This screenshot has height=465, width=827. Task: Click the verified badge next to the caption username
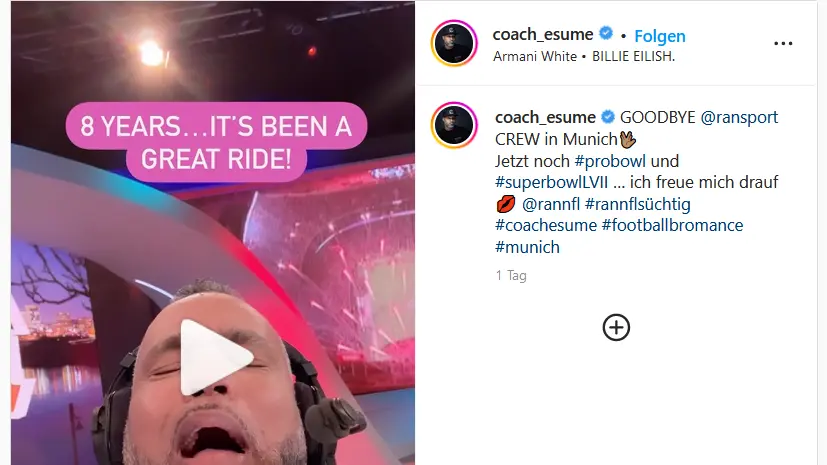[608, 117]
